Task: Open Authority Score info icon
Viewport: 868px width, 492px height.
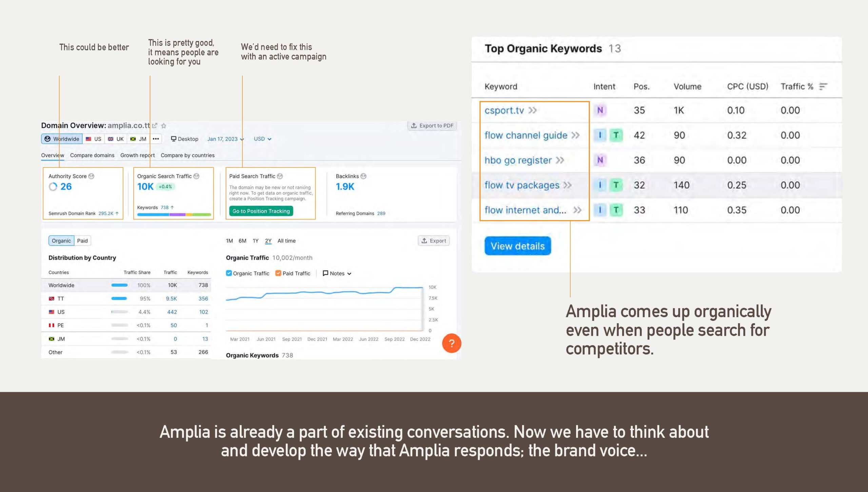Action: pyautogui.click(x=91, y=176)
